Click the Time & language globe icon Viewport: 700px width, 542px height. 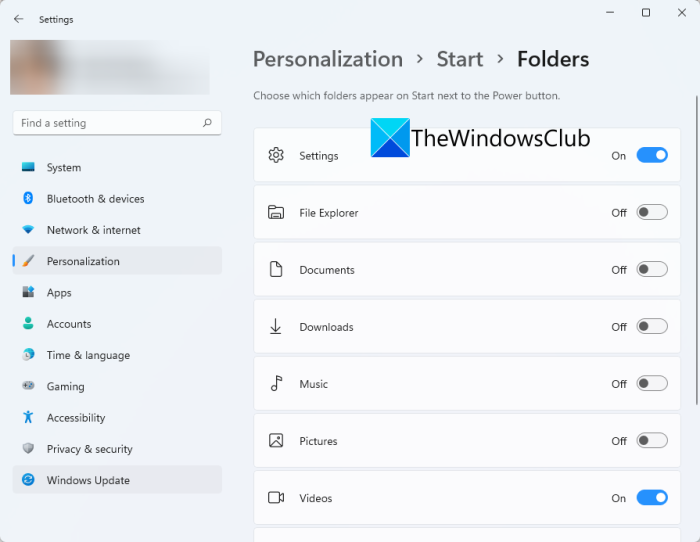(x=28, y=355)
